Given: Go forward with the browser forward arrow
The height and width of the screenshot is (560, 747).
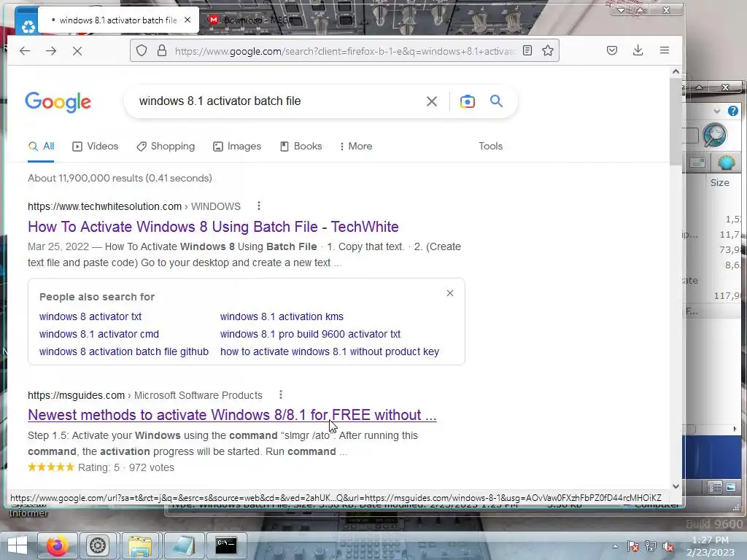Looking at the screenshot, I should [x=51, y=50].
